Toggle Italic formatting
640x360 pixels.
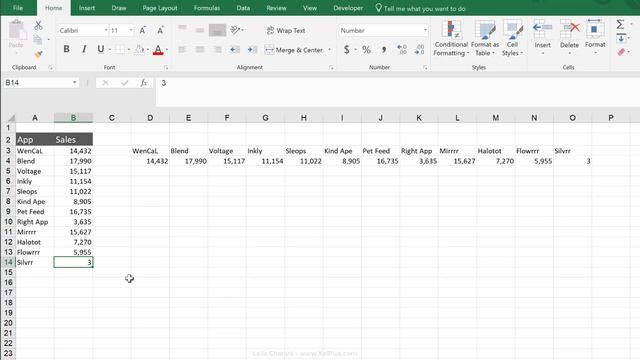(x=84, y=49)
